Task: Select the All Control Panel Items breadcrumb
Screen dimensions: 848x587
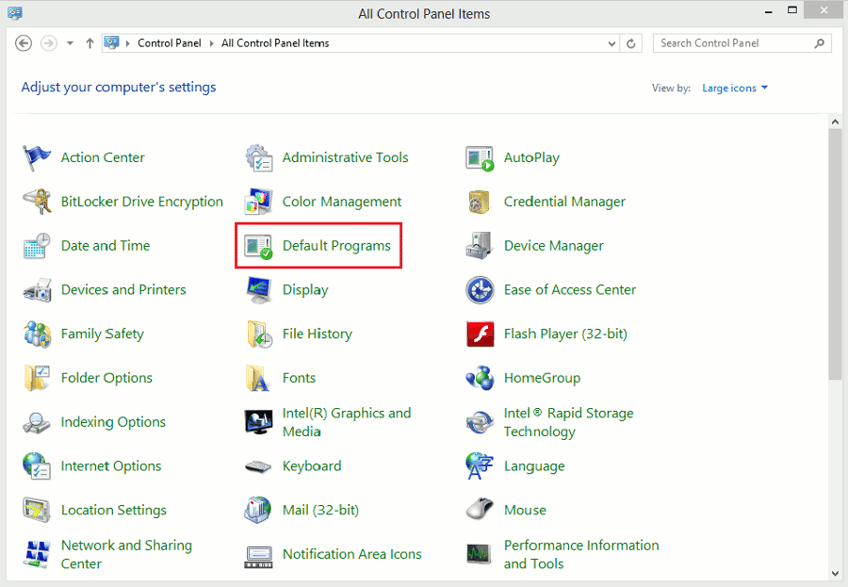Action: tap(275, 43)
